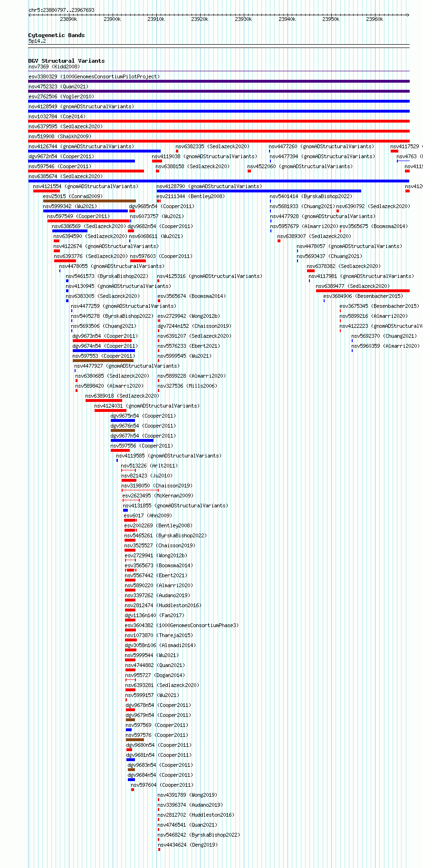
Task: Click nsv4434624 (Deng2019) label
Action: tap(187, 845)
